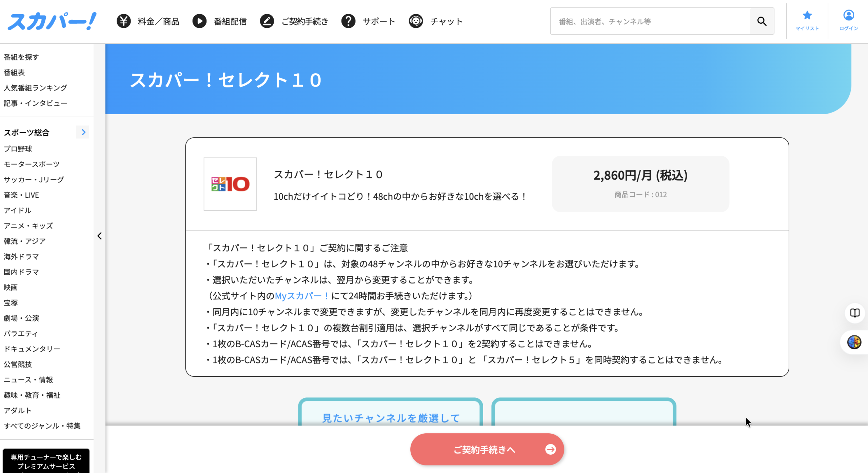Screen dimensions: 868x473
Task: Click the question mark support icon
Action: pyautogui.click(x=348, y=21)
